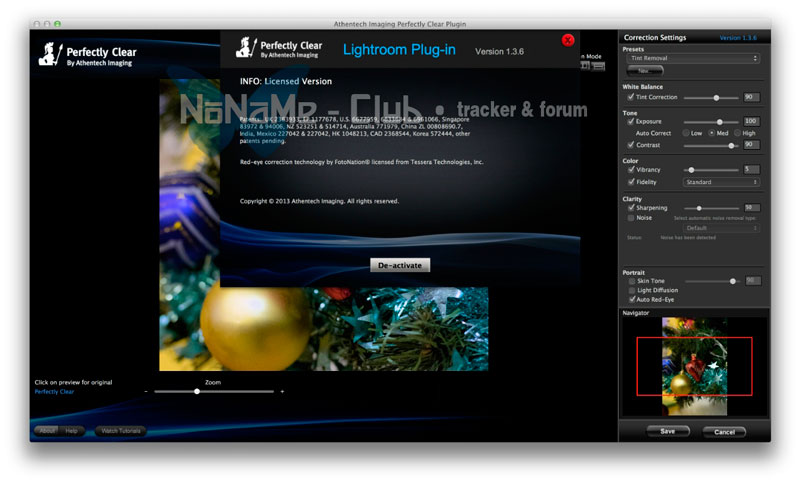Adjust the Tint Correction slider
The image size is (800, 482).
pos(716,97)
